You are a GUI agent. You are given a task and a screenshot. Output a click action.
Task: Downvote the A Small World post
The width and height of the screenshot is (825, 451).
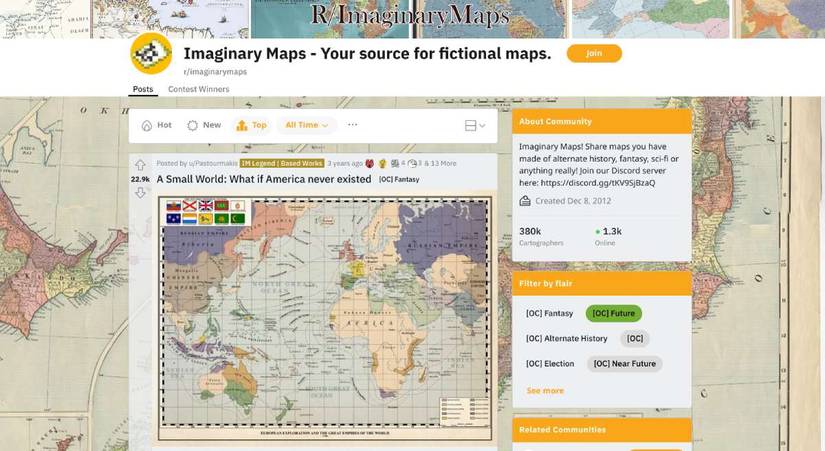(140, 193)
